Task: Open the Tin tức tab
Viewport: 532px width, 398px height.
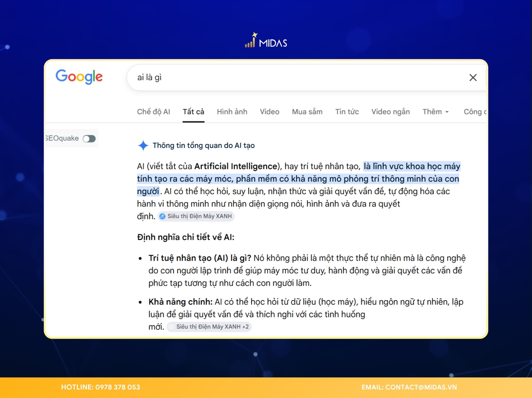Action: [x=347, y=112]
